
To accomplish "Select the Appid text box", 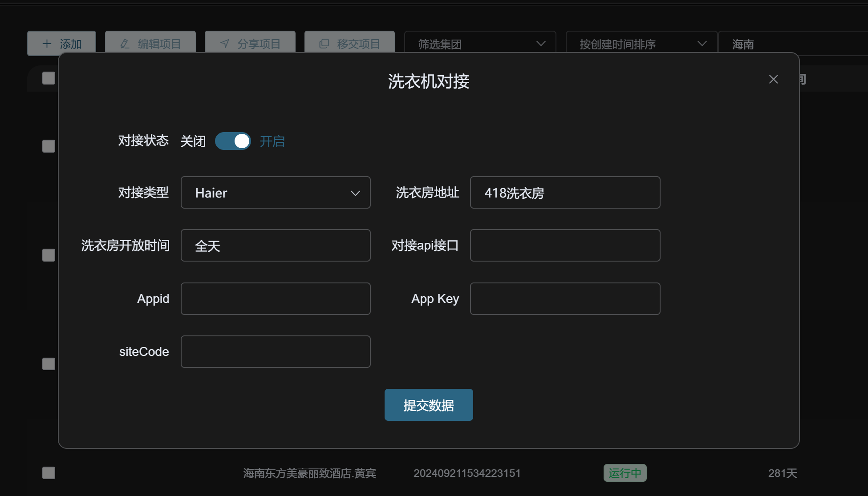I will pos(276,298).
